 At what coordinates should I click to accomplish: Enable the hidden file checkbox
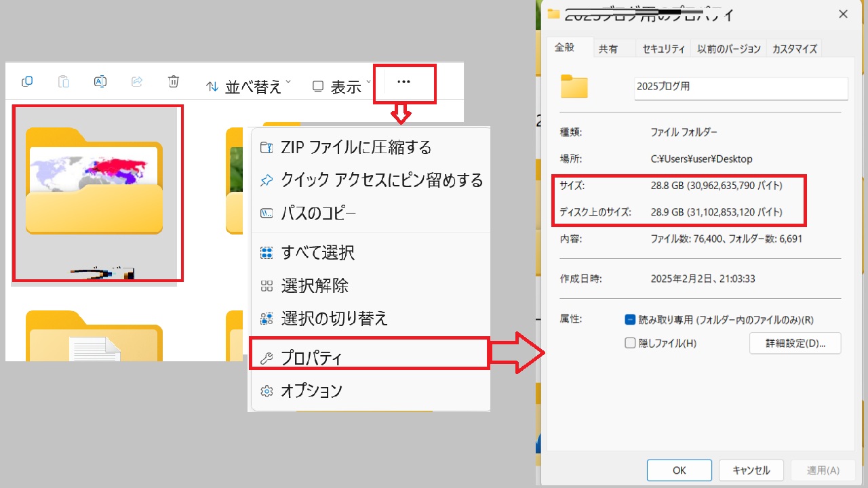tap(630, 343)
